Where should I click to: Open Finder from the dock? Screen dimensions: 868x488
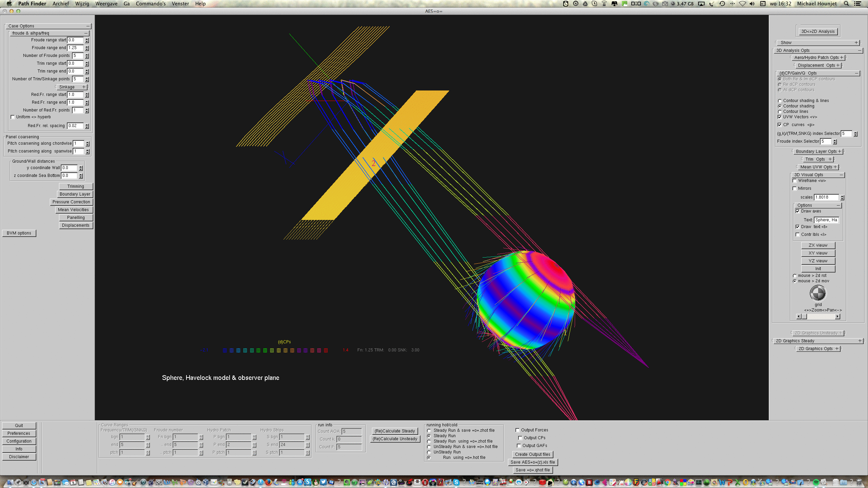(10, 482)
